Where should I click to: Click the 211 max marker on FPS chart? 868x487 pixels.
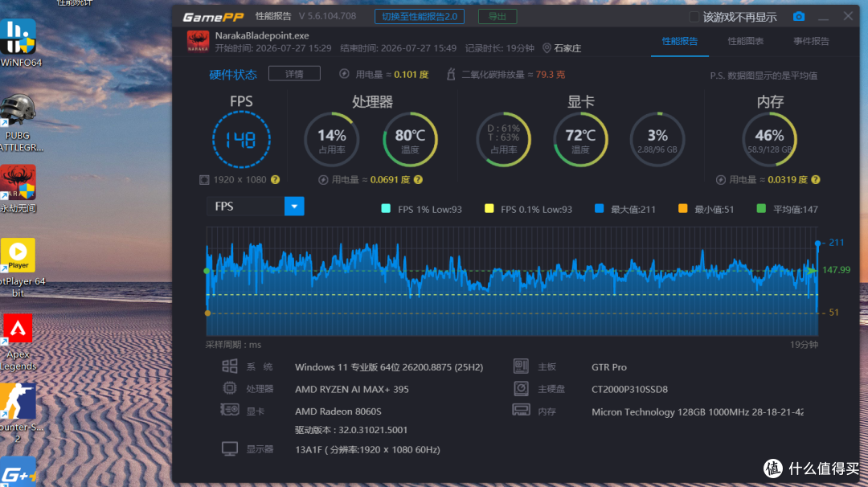point(817,243)
